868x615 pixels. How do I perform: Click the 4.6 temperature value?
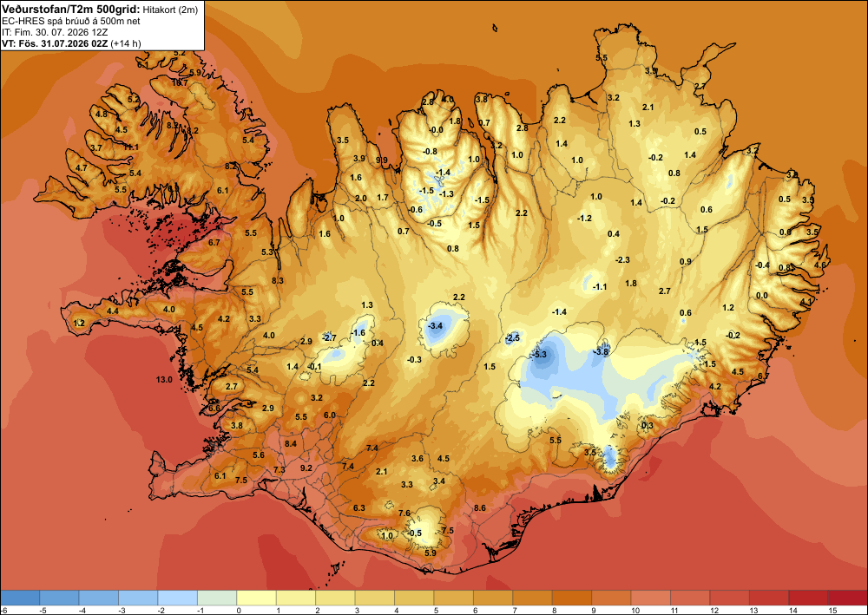[820, 265]
